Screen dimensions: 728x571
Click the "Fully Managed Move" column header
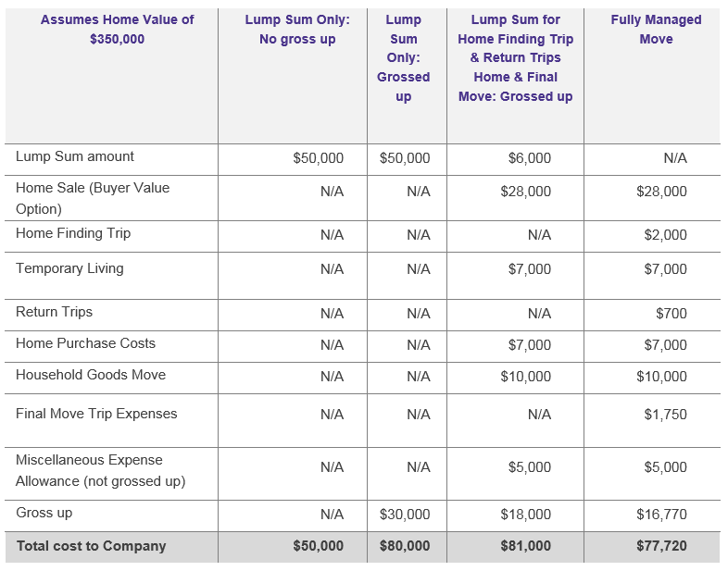coord(656,30)
